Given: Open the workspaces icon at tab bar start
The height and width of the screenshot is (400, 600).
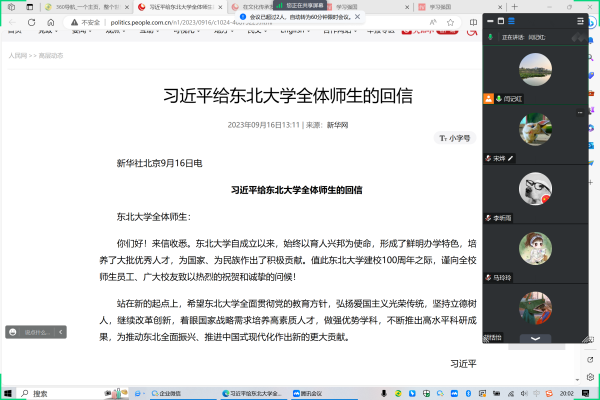Looking at the screenshot, I should point(11,7).
